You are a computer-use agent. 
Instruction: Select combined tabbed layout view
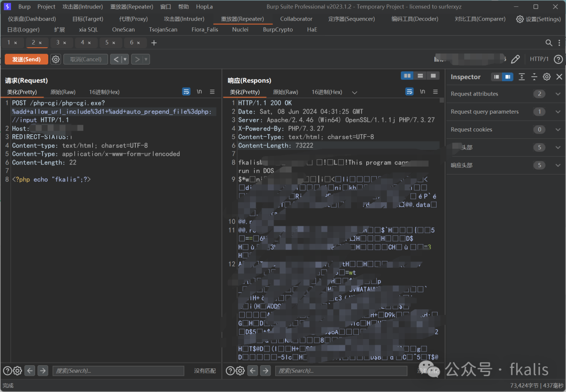(x=433, y=76)
